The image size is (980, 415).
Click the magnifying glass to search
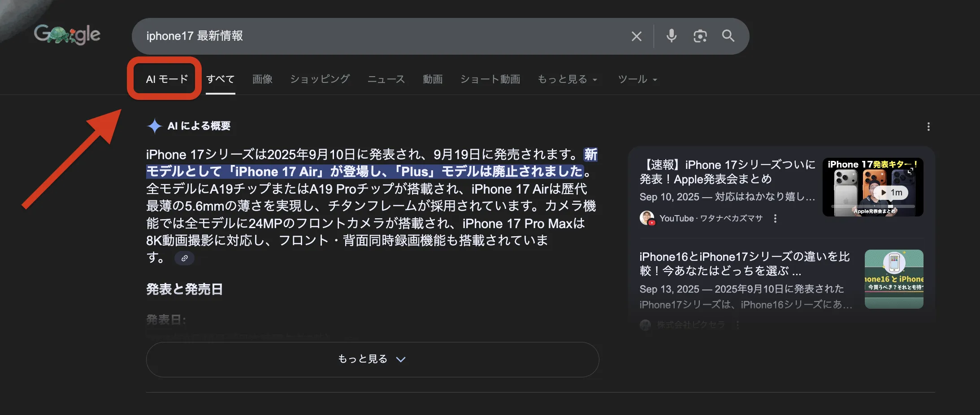pos(728,36)
